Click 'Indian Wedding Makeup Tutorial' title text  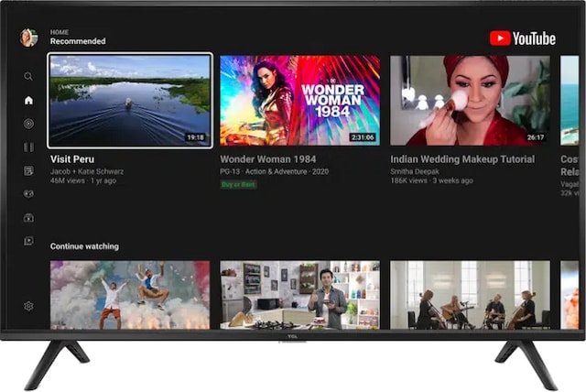(x=461, y=159)
